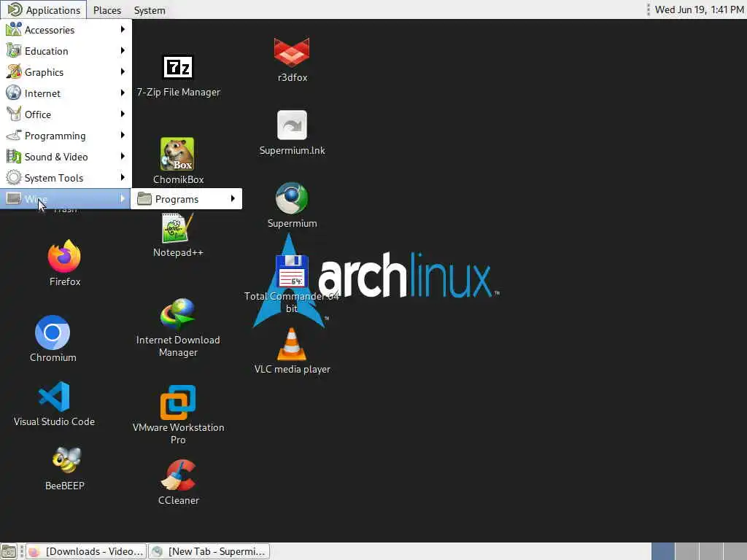Launch Total Commander 64 bit icon
747x560 pixels.
292,271
